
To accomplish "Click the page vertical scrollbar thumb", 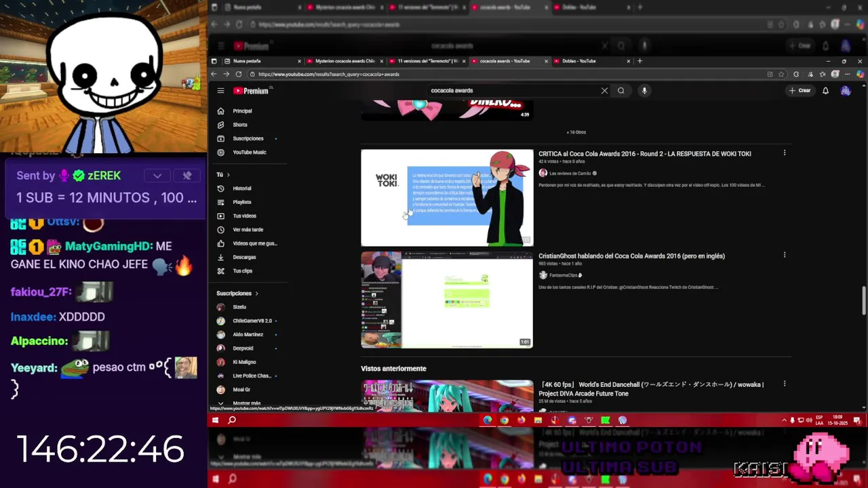I will (x=863, y=300).
